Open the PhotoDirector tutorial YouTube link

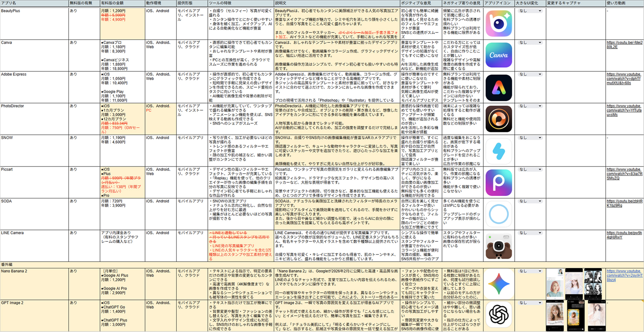point(624,110)
